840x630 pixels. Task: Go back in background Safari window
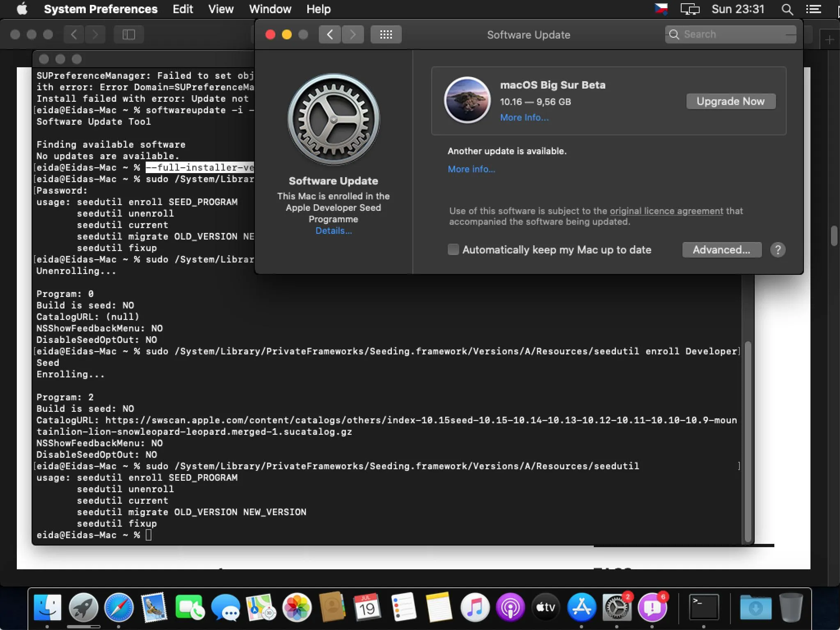[74, 34]
